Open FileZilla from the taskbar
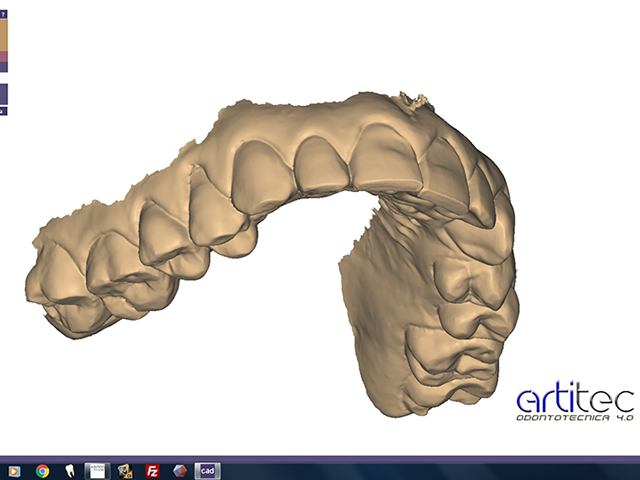Screen dimensions: 640x480 click(x=153, y=470)
